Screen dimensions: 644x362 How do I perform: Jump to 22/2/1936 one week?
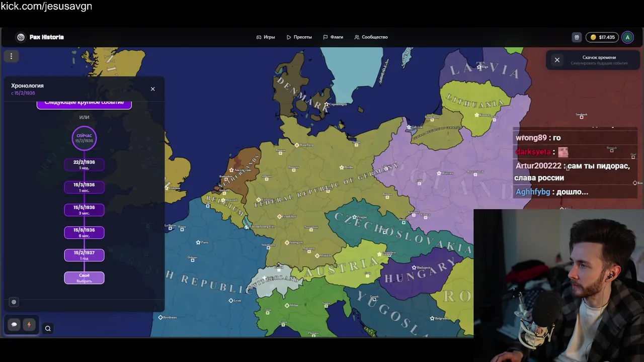tap(84, 164)
